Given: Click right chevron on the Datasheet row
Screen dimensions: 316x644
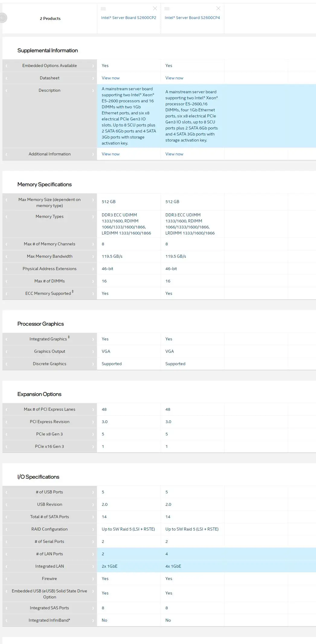Looking at the screenshot, I should coord(93,78).
